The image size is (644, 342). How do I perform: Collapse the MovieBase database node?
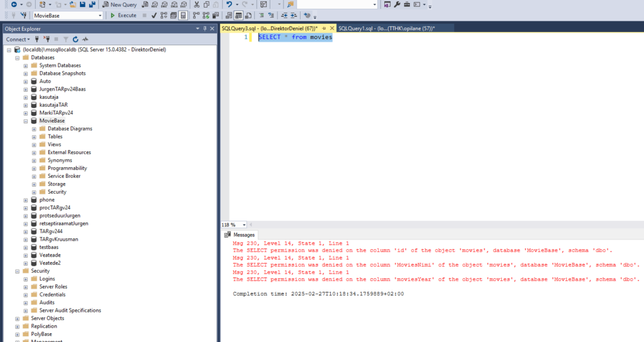(26, 121)
